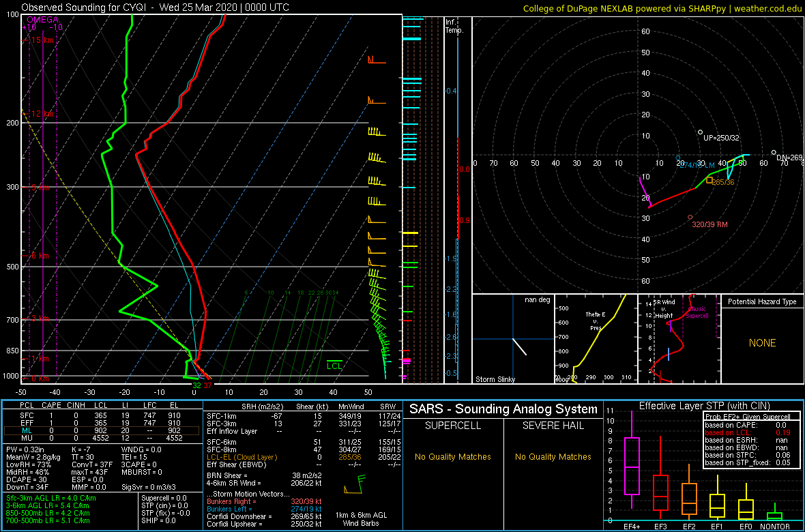
Task: Select '850-500mb LR = 4.2 C/km'
Action: (x=48, y=512)
